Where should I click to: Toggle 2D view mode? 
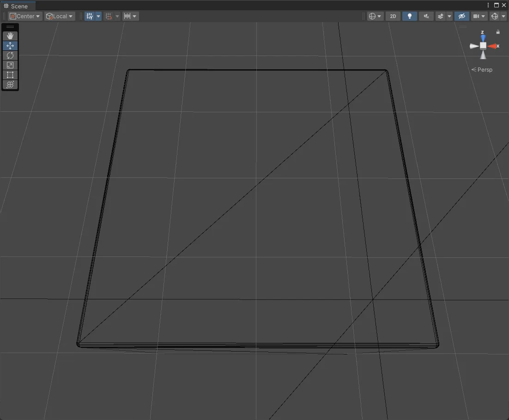click(393, 16)
